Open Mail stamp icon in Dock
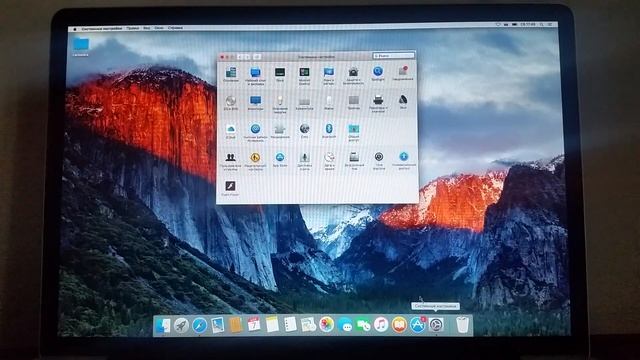Viewport: 640px width, 360px height. pos(218,325)
